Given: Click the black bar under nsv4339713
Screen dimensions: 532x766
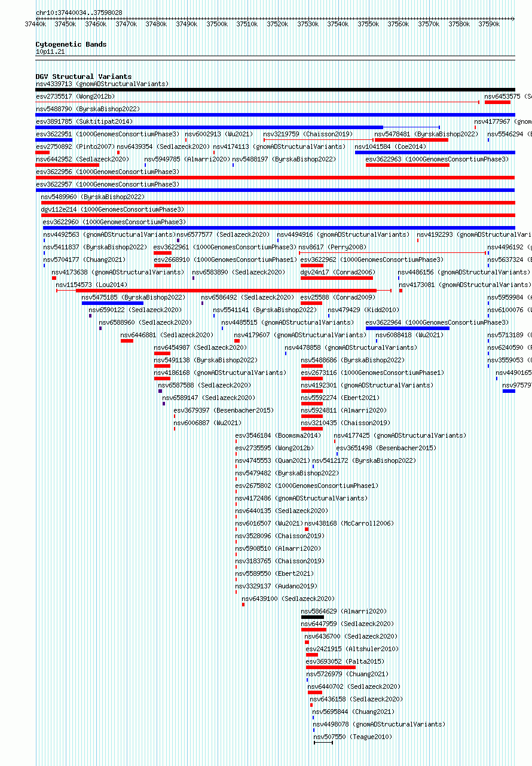Looking at the screenshot, I should point(275,90).
